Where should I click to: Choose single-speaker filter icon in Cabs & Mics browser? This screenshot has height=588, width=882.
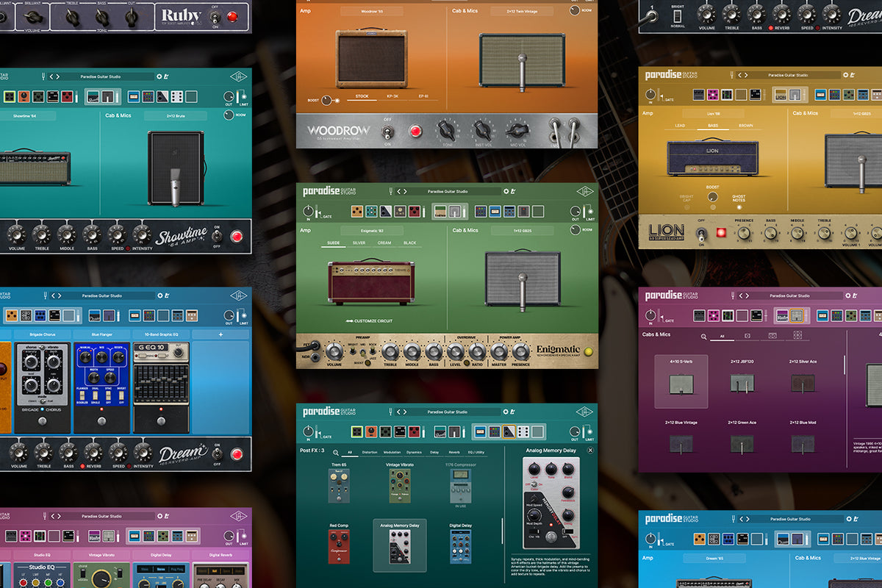[x=747, y=336]
